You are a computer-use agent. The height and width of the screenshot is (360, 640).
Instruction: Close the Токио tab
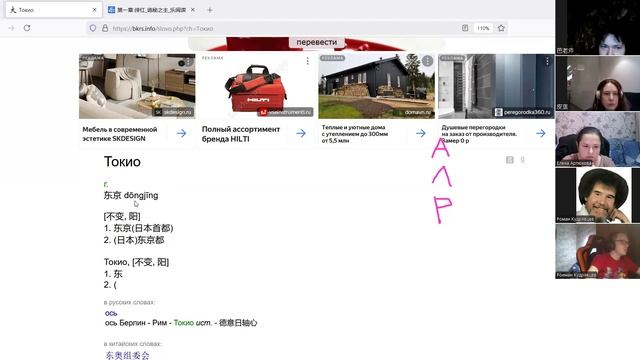pos(94,10)
